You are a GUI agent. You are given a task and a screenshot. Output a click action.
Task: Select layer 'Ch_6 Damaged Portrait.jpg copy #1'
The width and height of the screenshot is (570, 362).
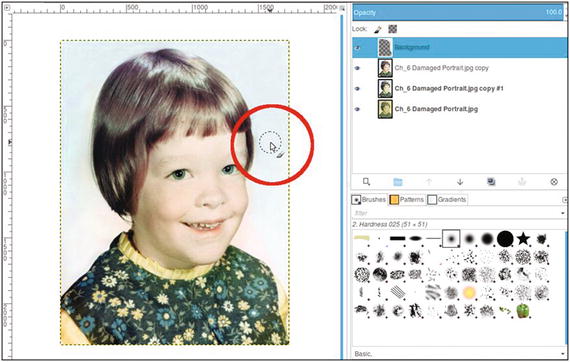point(449,88)
